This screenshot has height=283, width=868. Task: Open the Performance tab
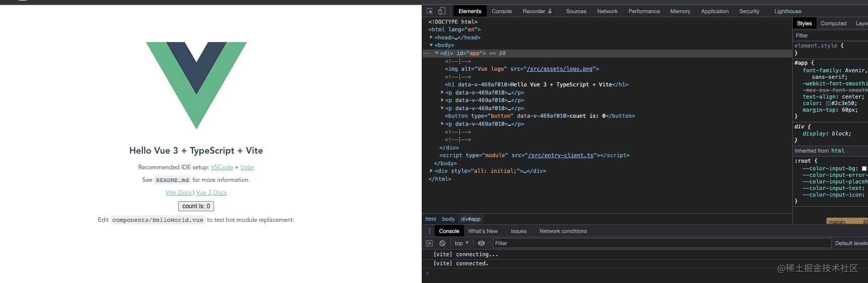[644, 11]
